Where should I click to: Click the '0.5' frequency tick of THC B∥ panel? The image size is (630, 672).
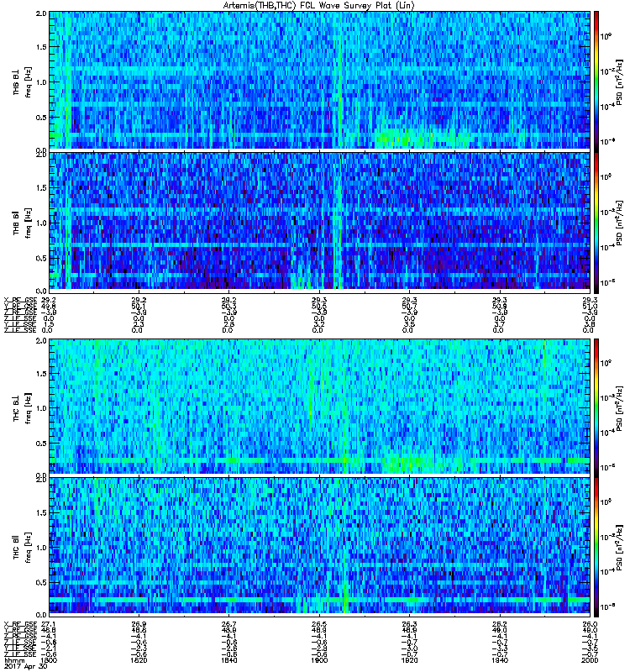click(41, 582)
